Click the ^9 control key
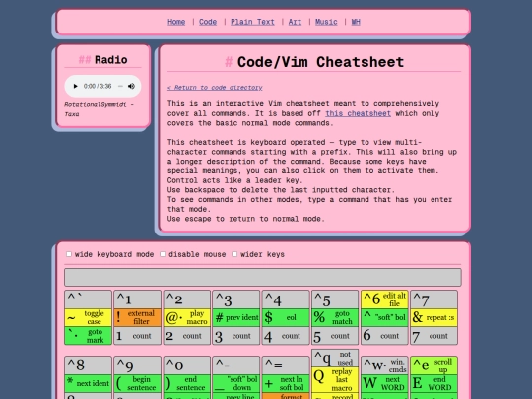532x399 pixels. pos(137,366)
